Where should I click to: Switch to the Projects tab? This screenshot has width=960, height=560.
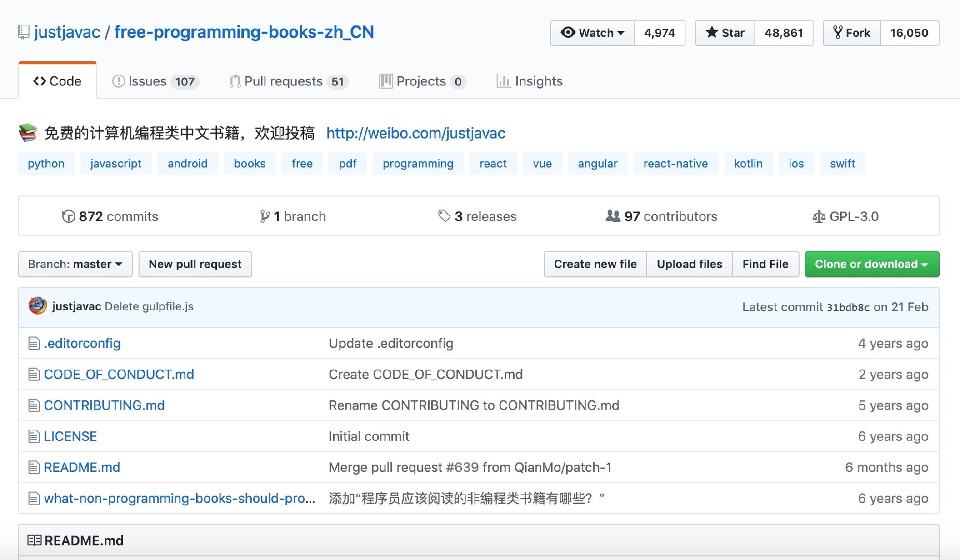click(x=423, y=81)
